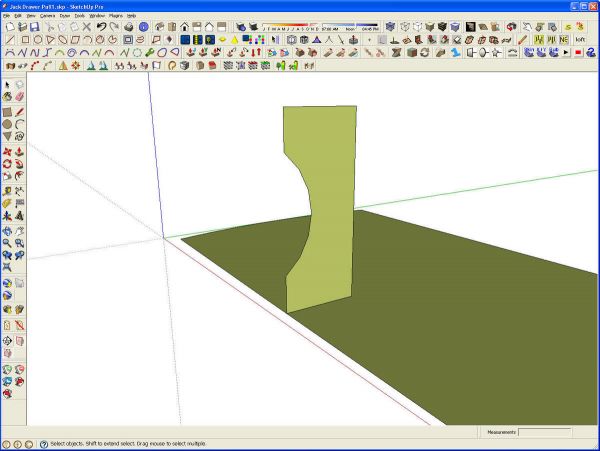Viewport: 600px width, 451px height.
Task: Activate the Push/Pull tool
Action: pyautogui.click(x=20, y=151)
